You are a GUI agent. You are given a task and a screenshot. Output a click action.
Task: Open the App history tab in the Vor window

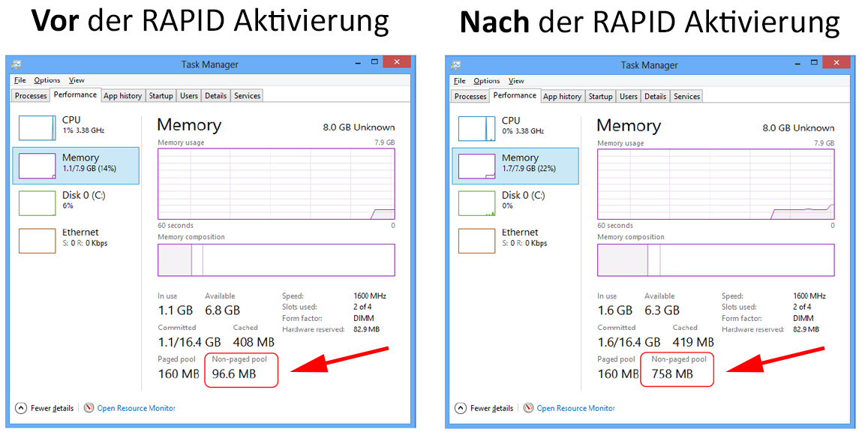(x=123, y=96)
